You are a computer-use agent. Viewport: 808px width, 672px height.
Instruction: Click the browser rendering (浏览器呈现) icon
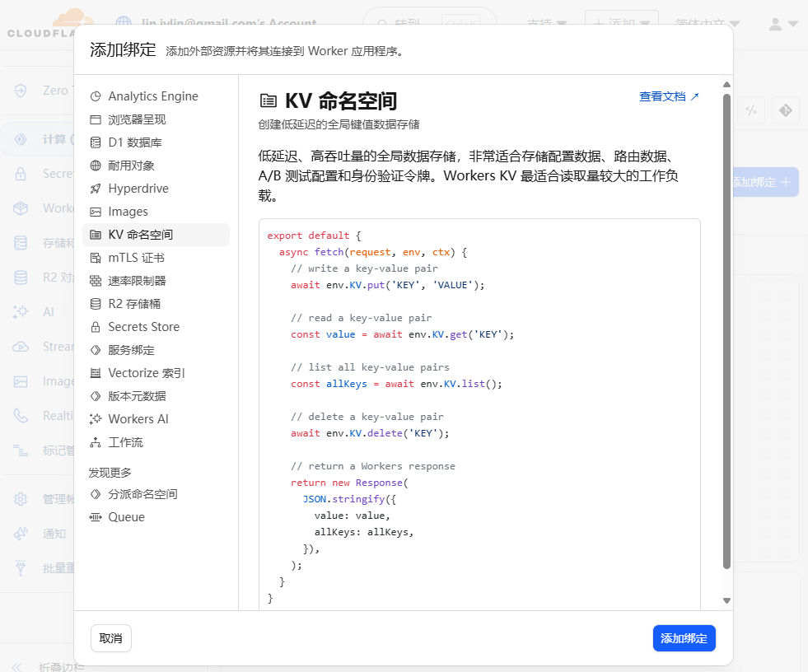click(x=96, y=119)
